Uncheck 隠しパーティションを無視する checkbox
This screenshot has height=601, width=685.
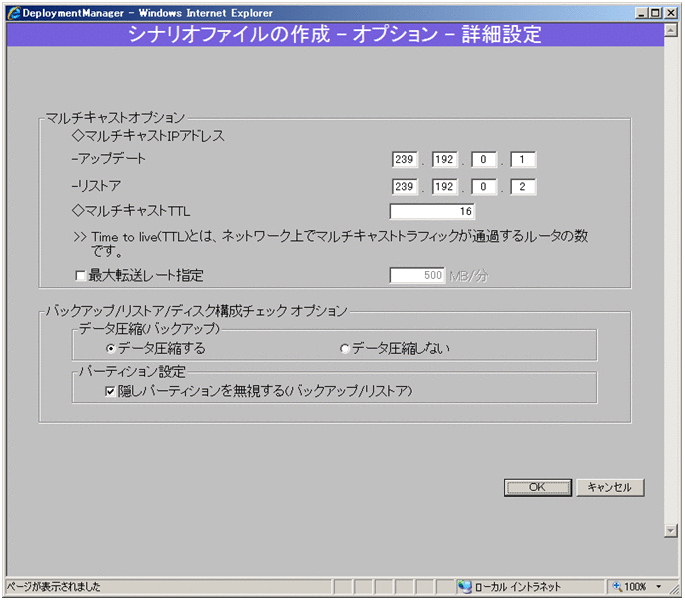(x=110, y=391)
